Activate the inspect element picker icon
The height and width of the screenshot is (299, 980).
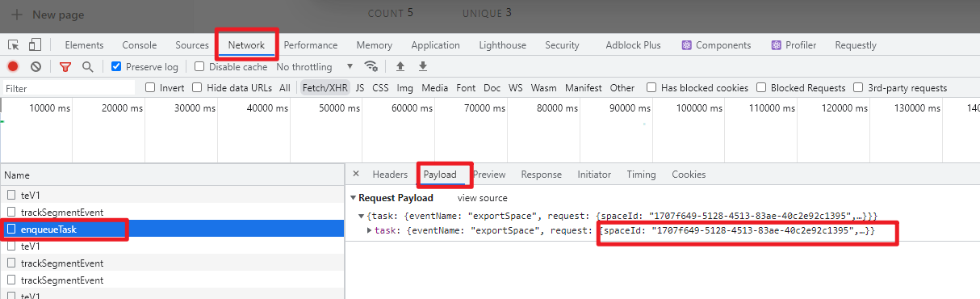[14, 45]
